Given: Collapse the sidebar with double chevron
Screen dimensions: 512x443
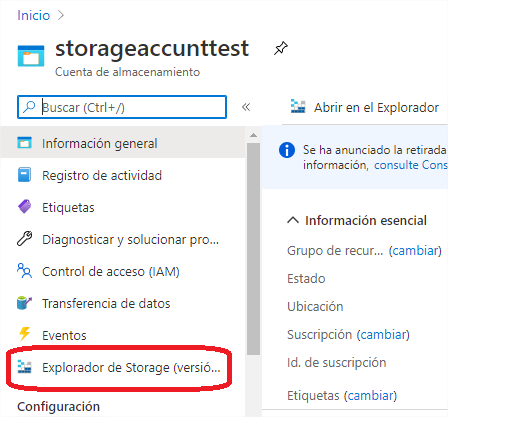Looking at the screenshot, I should tap(246, 107).
